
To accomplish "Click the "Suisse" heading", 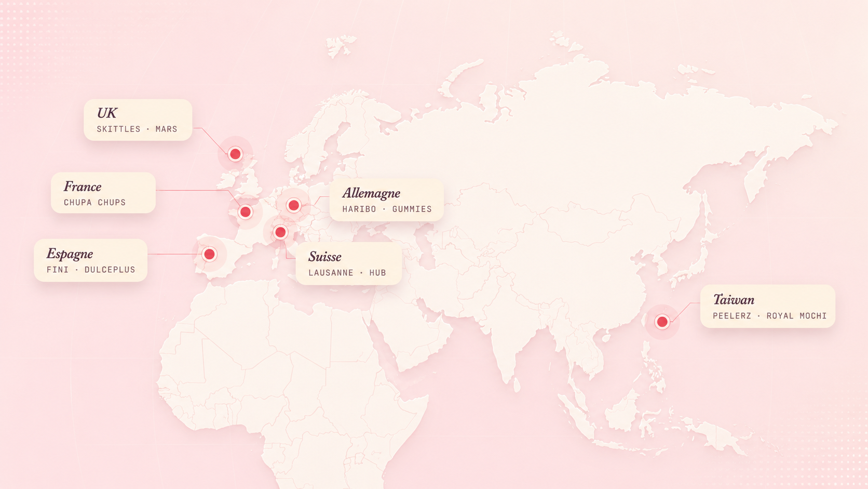I will (x=325, y=257).
